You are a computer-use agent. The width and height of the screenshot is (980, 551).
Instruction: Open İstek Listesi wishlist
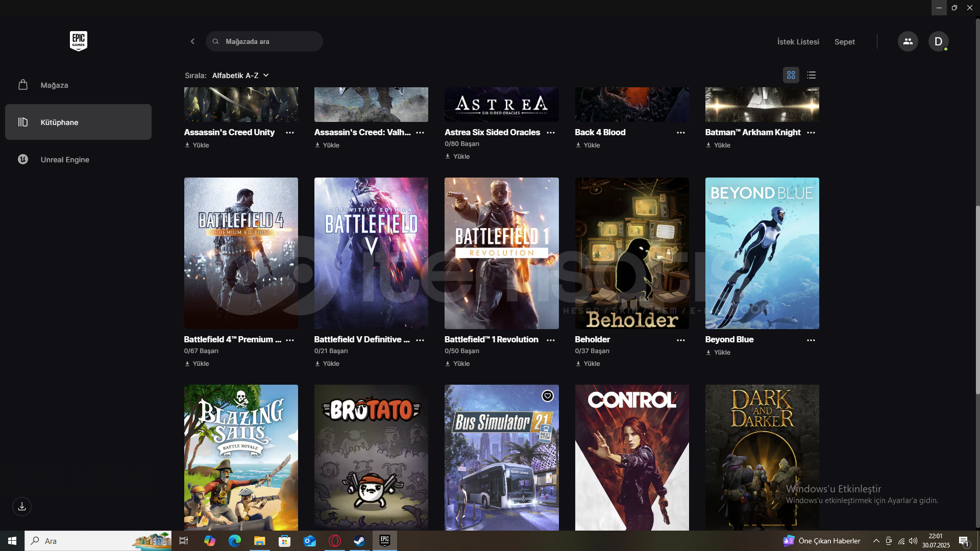[x=798, y=42]
